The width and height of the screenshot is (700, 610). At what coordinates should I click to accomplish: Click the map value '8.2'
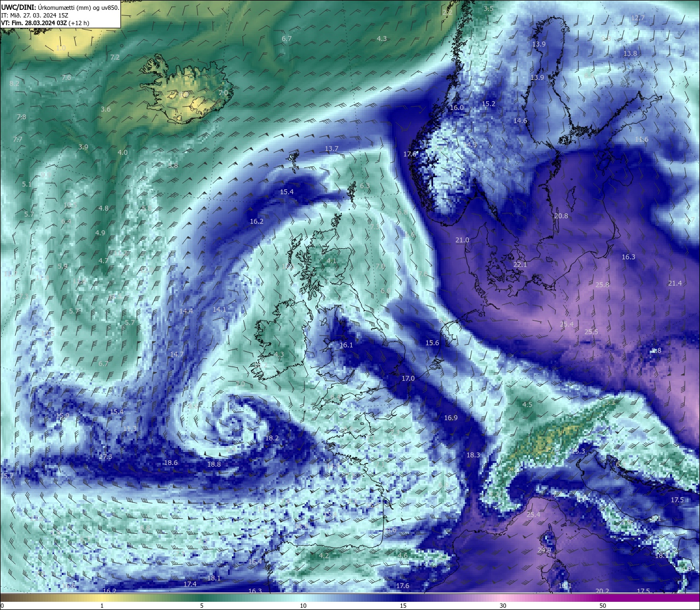(x=14, y=83)
